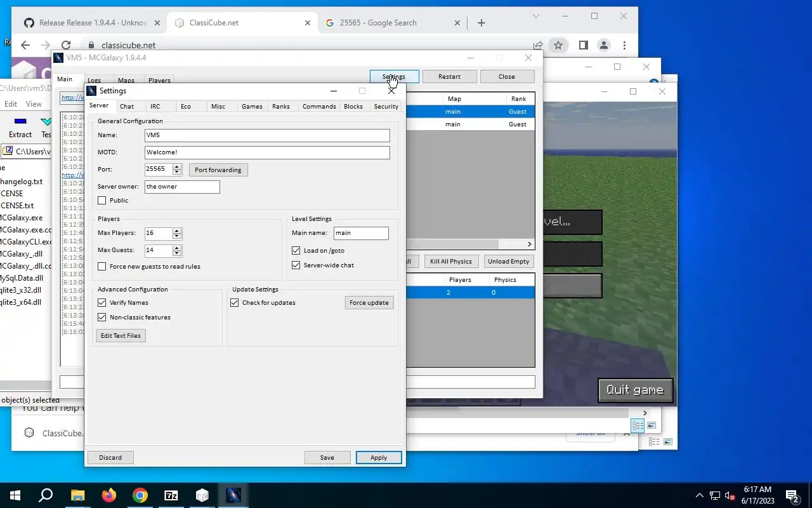This screenshot has width=812, height=508.
Task: Toggle Chrome side panel icon
Action: (x=583, y=45)
